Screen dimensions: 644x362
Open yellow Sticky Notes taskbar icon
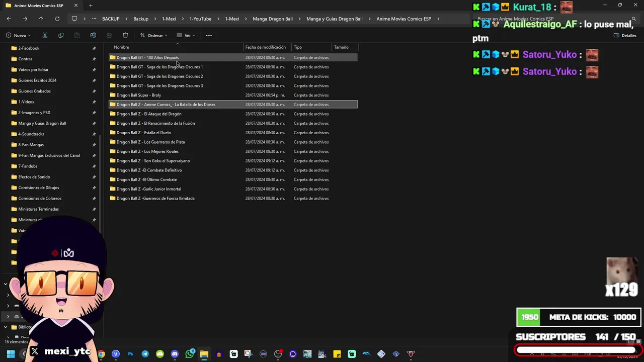coord(337,354)
